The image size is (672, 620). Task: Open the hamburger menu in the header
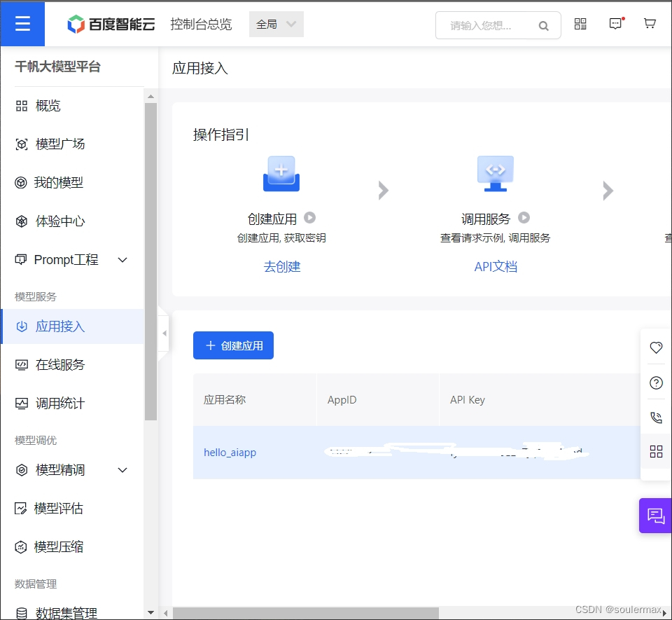tap(22, 24)
